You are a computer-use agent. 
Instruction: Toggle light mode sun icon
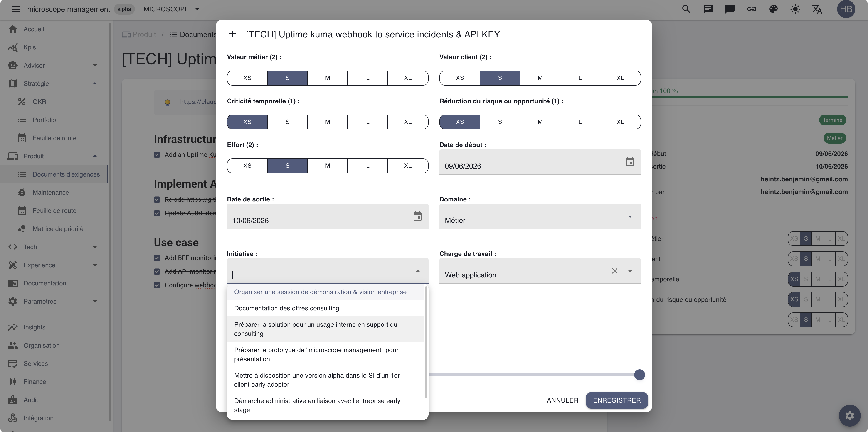(x=795, y=9)
